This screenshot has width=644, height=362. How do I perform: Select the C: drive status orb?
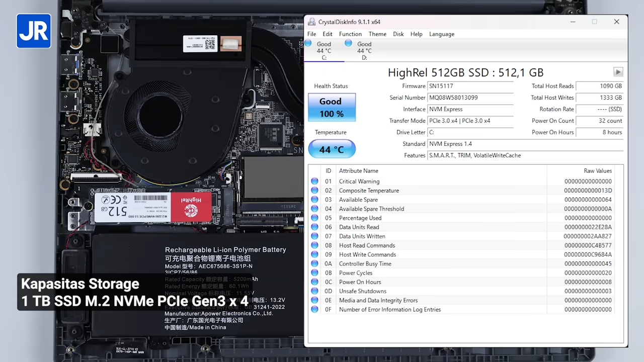click(308, 44)
